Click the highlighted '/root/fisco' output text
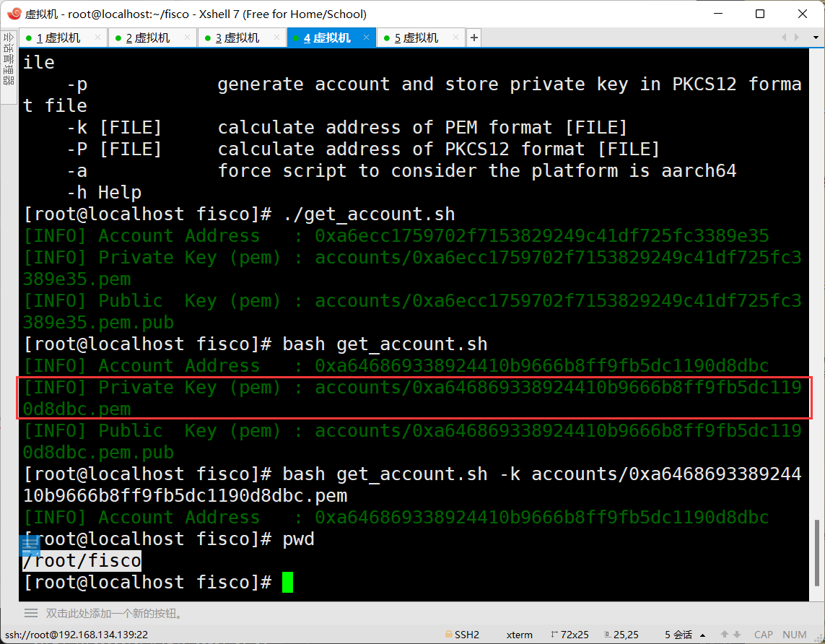 pos(82,561)
